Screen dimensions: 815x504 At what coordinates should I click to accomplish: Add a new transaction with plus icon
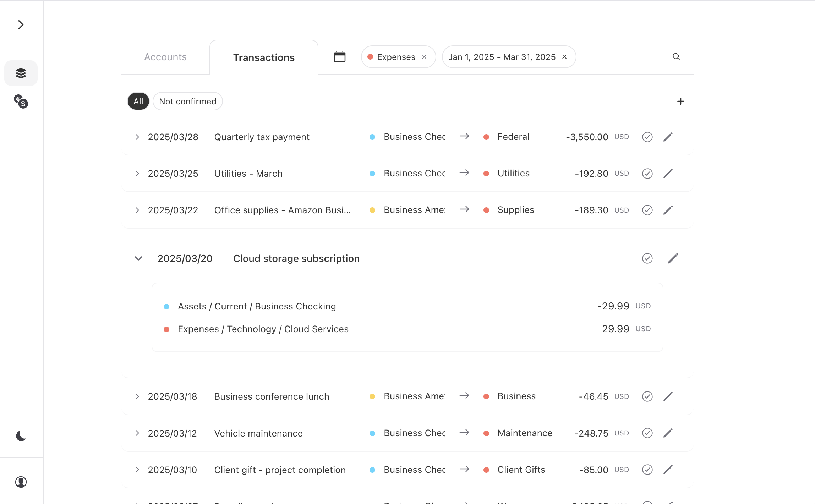pos(680,102)
